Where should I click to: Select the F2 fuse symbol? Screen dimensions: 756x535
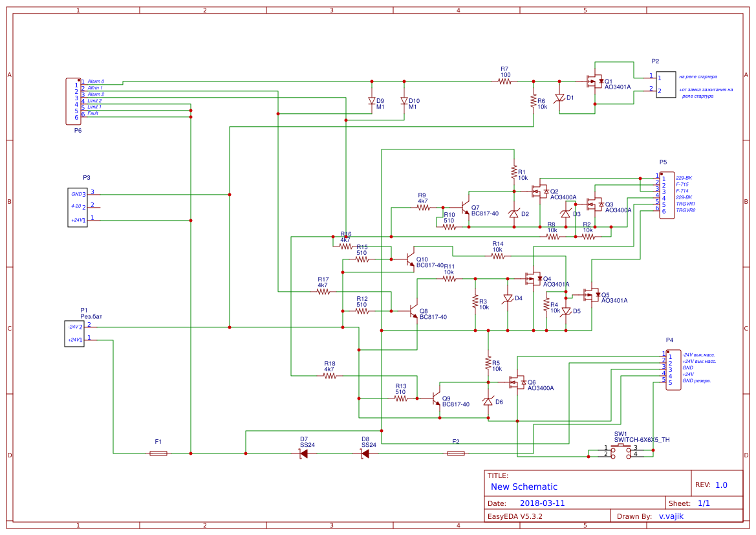(x=456, y=453)
